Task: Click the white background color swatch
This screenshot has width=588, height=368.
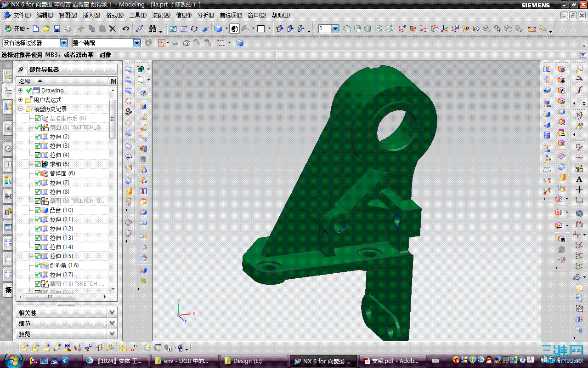Action: (261, 29)
